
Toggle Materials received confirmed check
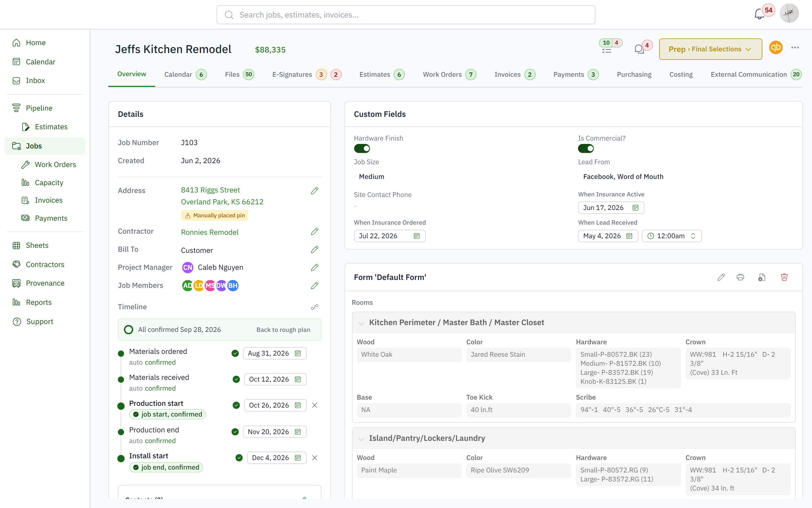tap(236, 379)
